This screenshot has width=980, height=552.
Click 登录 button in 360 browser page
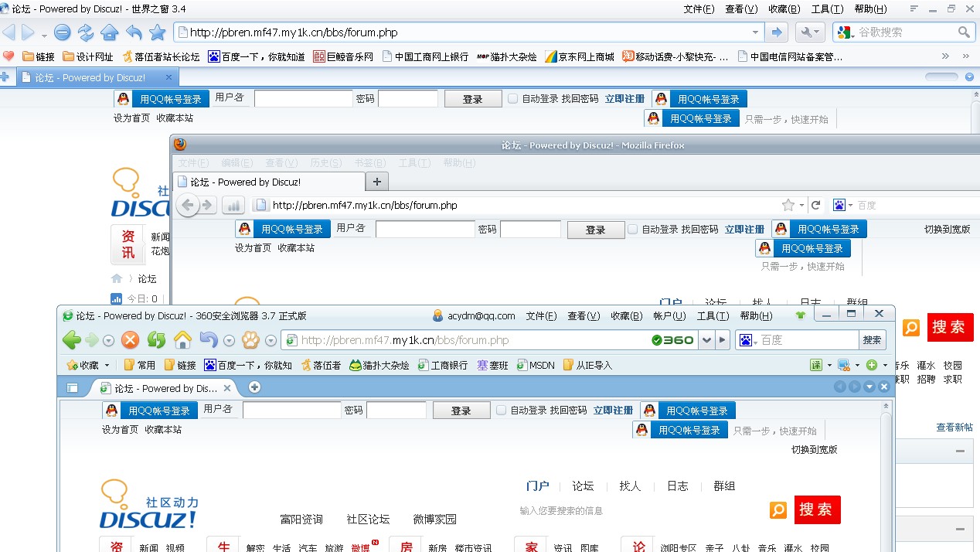point(461,411)
